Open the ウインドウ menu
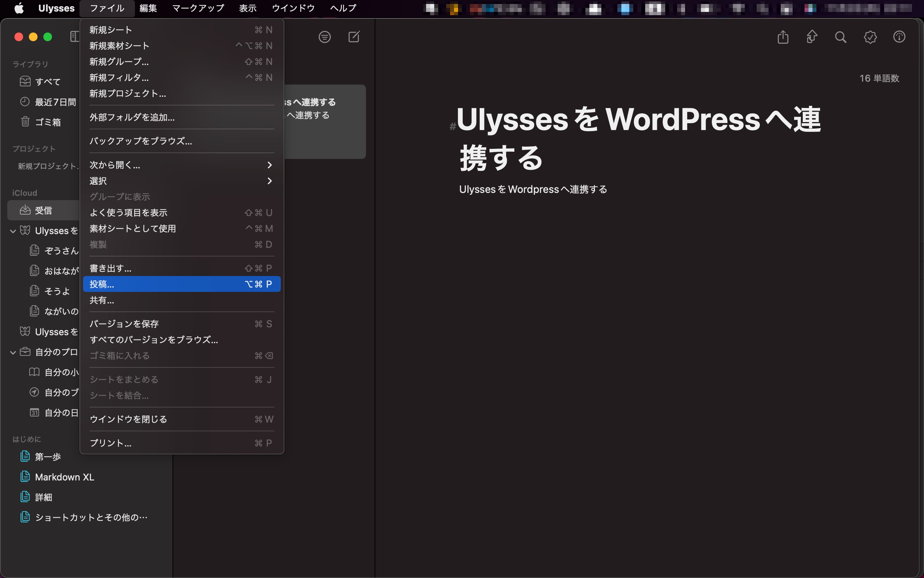924x578 pixels. pos(293,8)
